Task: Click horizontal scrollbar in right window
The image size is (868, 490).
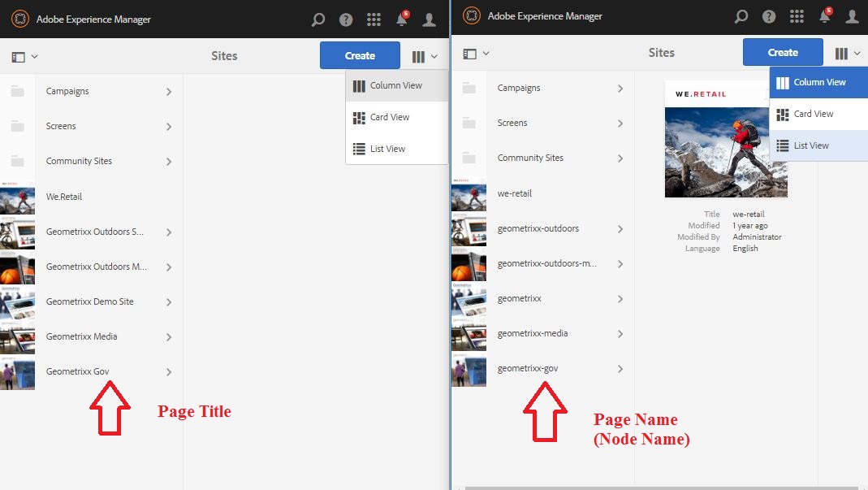Action: [x=662, y=488]
